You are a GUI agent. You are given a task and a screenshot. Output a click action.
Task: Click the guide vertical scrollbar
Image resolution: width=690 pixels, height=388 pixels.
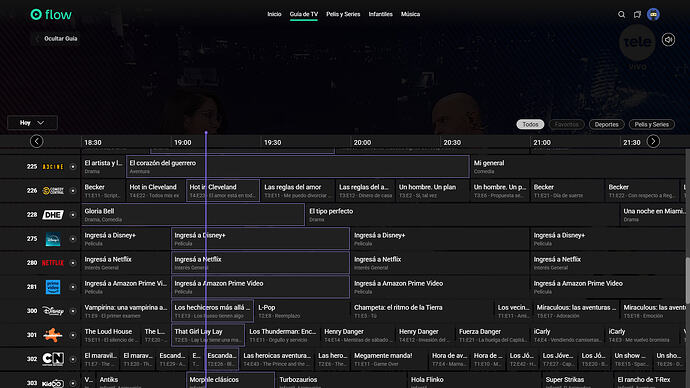point(687,282)
